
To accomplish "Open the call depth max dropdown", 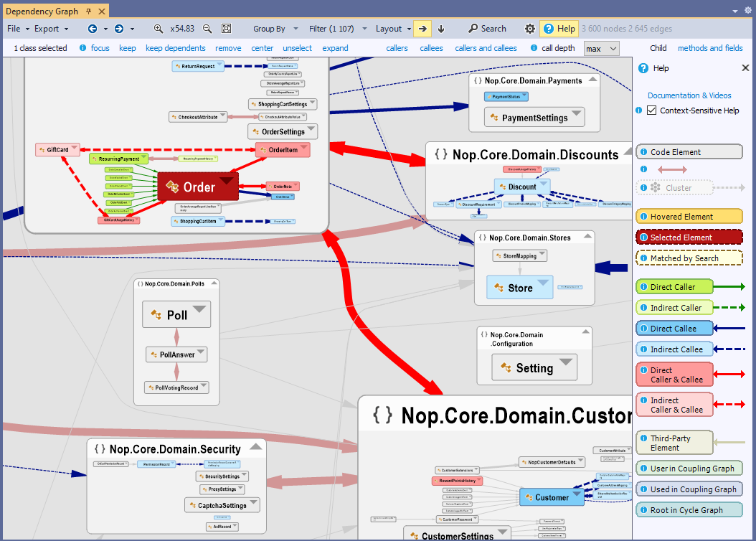I will (601, 48).
